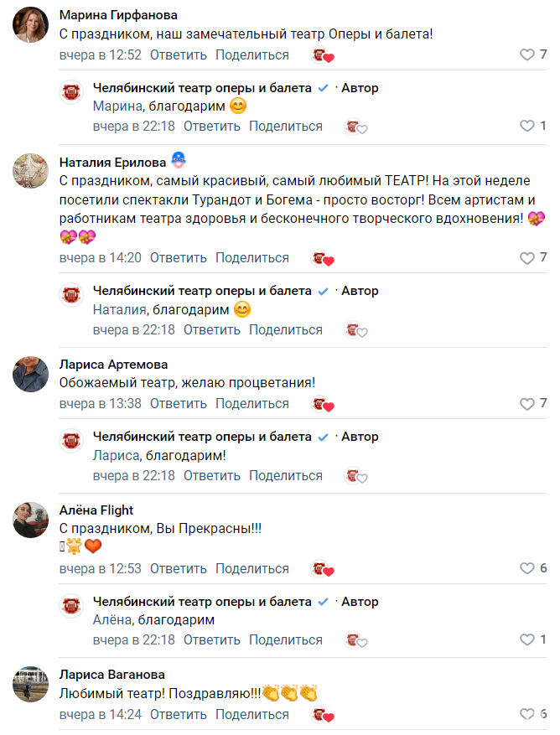The image size is (560, 735).
Task: Toggle like on theater's reply to Марина
Action: tap(527, 127)
